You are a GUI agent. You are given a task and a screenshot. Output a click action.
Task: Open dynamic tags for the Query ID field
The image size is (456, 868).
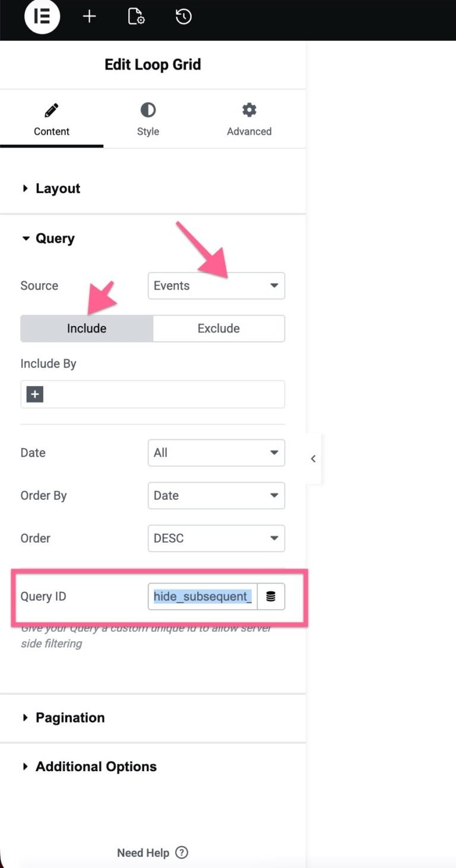click(271, 596)
